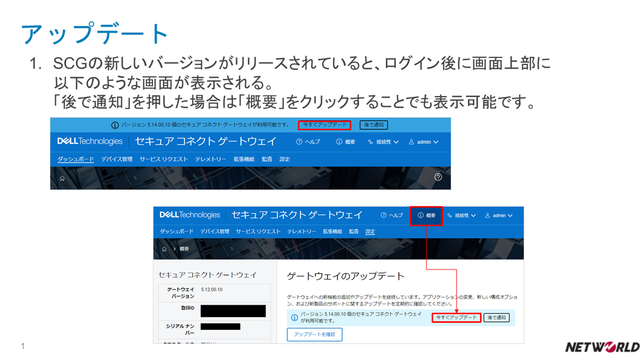Click the アップデートを確認 button

pyautogui.click(x=314, y=334)
